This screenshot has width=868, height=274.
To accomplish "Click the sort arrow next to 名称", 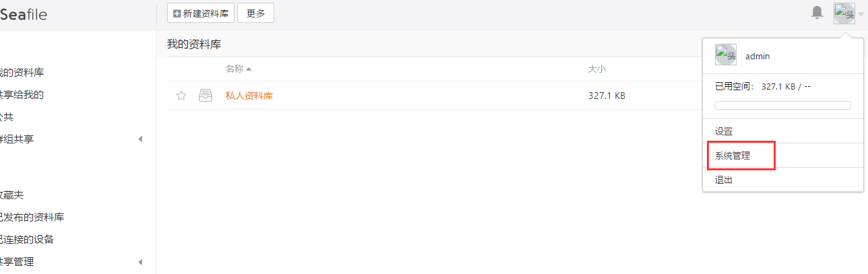I will pyautogui.click(x=249, y=69).
